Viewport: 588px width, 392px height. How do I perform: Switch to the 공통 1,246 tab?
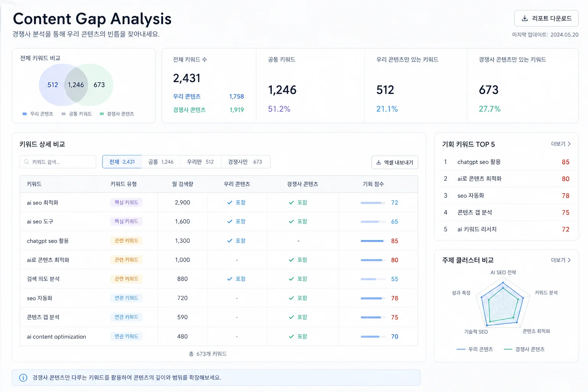click(161, 162)
